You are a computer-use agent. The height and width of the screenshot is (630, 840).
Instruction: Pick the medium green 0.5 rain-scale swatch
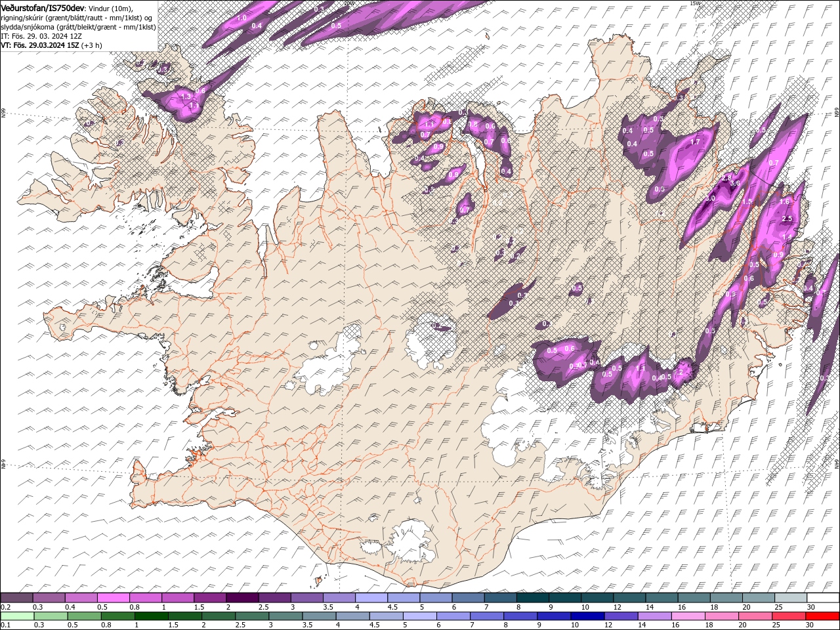(x=84, y=616)
